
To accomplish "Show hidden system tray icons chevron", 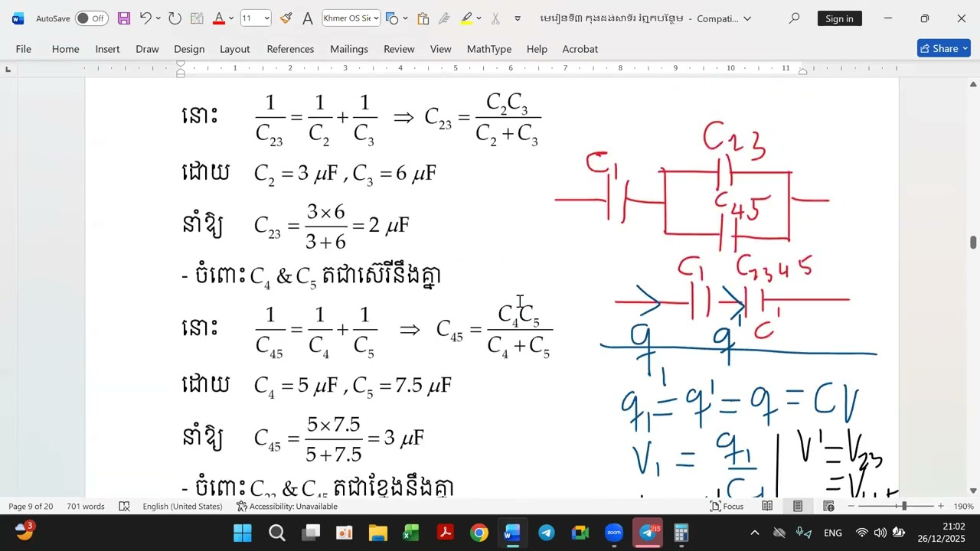I will [755, 533].
